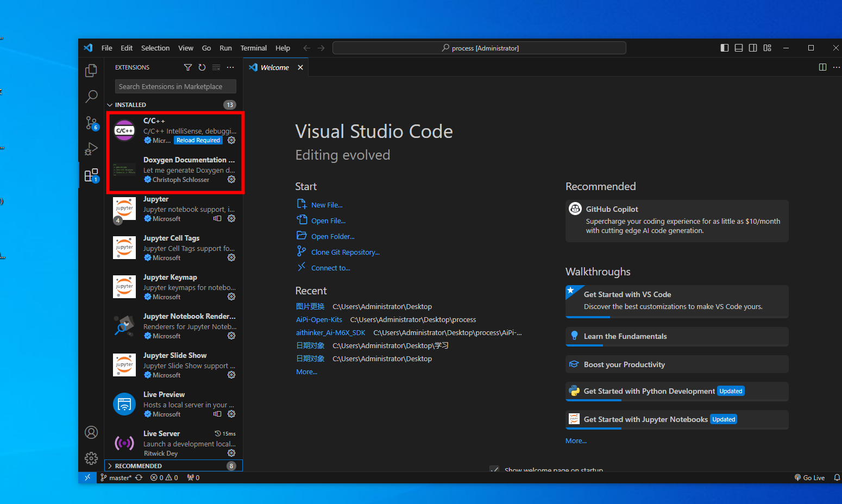Toggle secondary side bar visibility

pyautogui.click(x=753, y=48)
